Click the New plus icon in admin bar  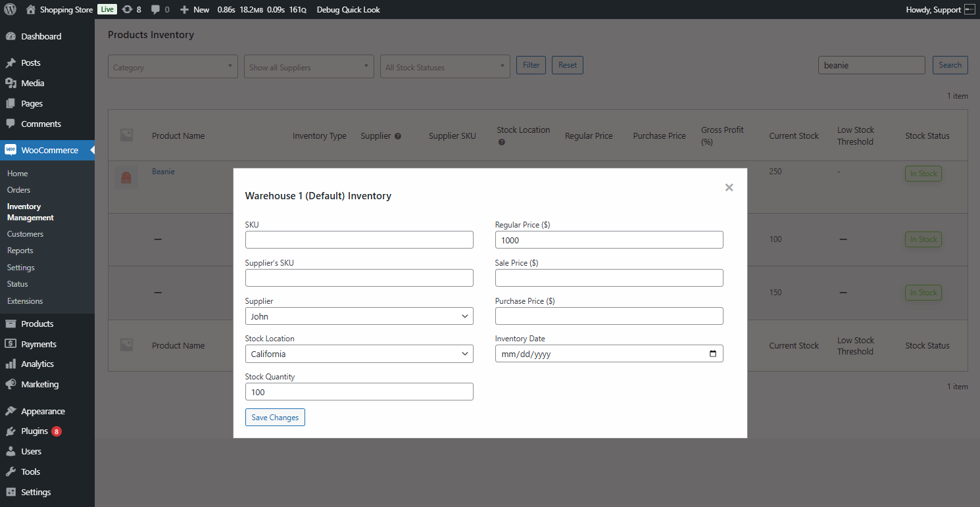[x=184, y=10]
